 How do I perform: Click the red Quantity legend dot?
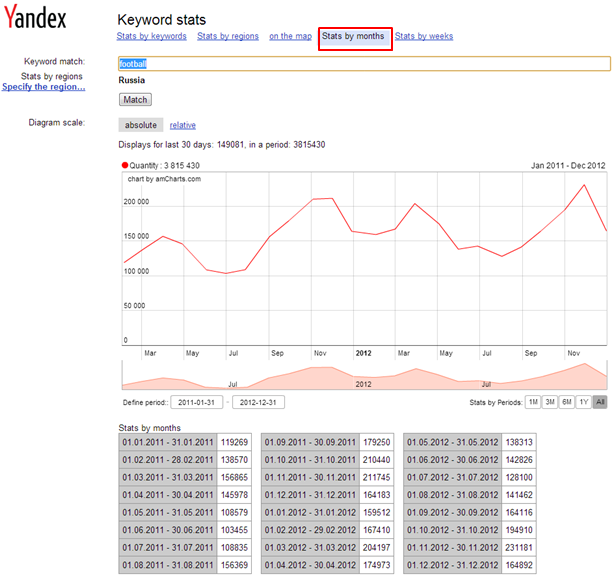tap(125, 165)
